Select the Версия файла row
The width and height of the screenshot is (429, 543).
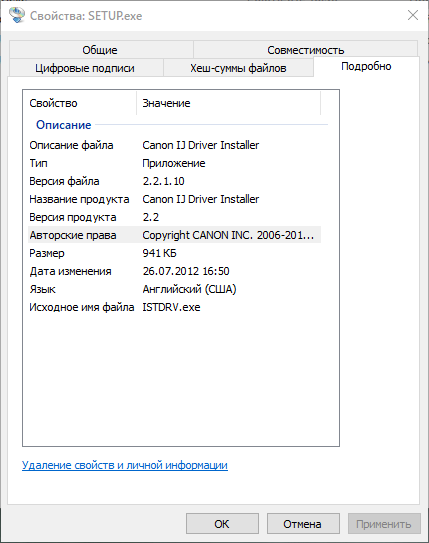click(x=175, y=181)
